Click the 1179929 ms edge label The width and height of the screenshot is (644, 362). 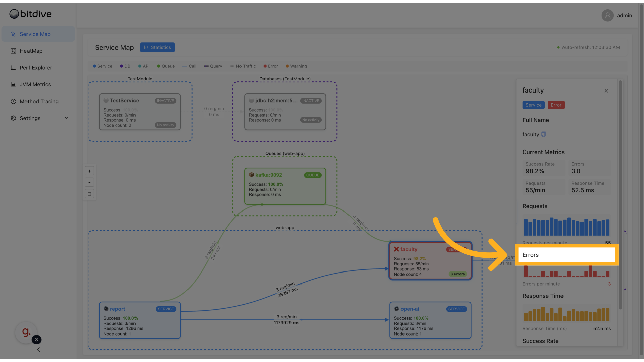[286, 323]
